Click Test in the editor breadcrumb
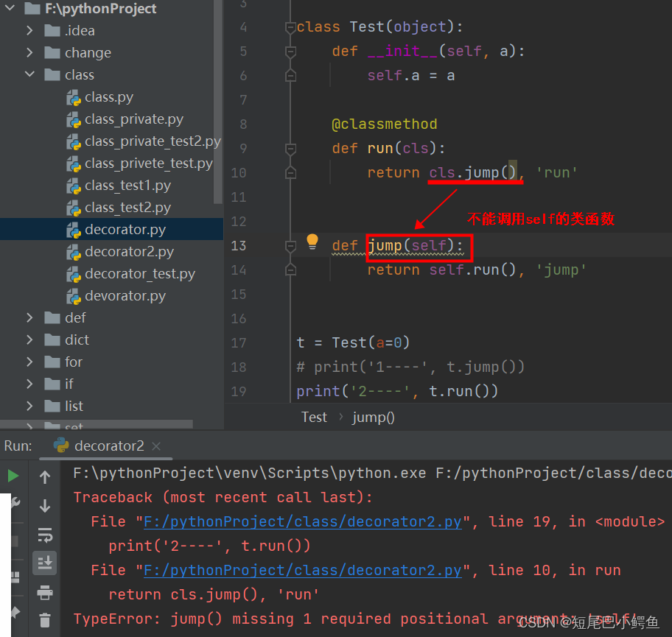 (x=314, y=418)
